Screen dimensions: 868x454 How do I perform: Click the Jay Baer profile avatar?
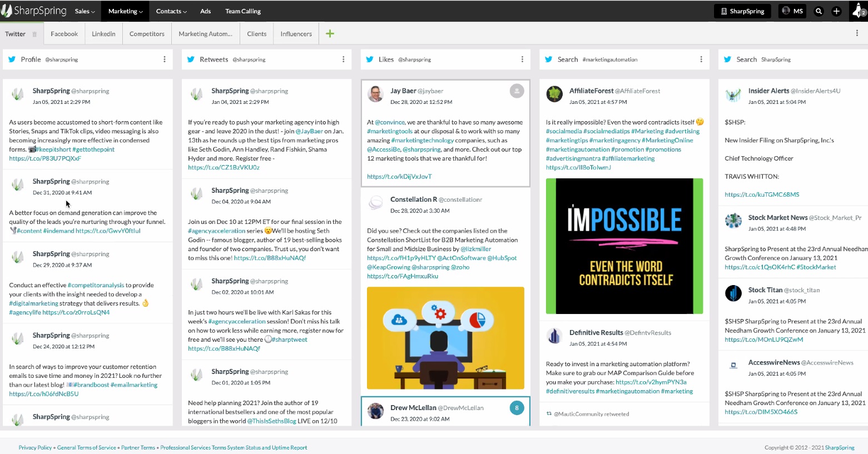tap(376, 94)
